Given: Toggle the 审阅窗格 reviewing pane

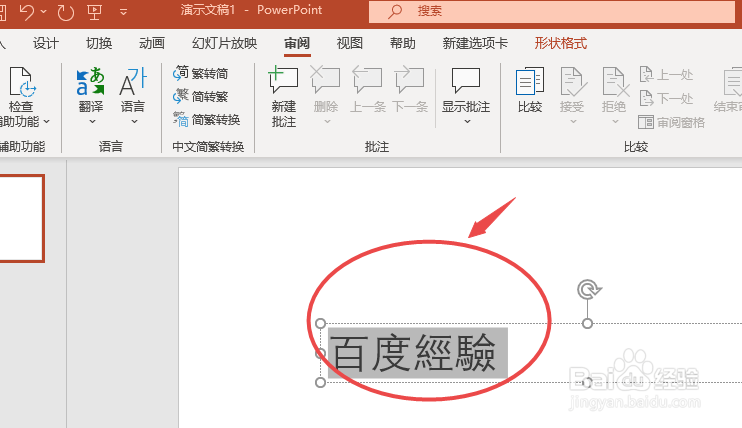Looking at the screenshot, I should click(x=671, y=123).
